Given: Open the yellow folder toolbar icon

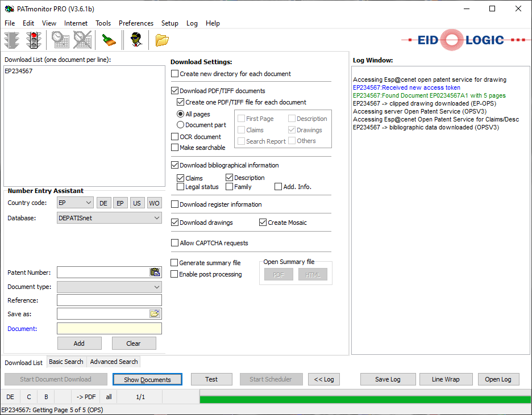Looking at the screenshot, I should (162, 40).
